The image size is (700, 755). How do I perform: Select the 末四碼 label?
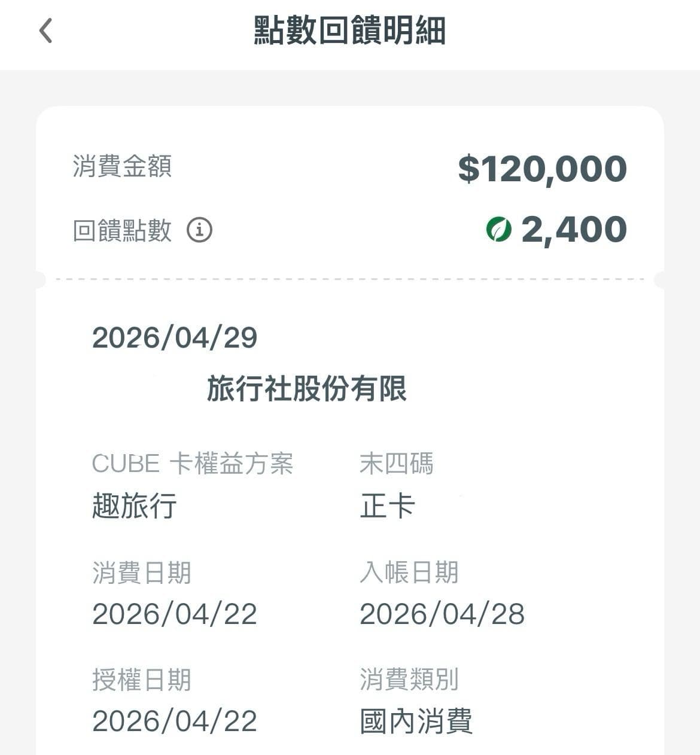(397, 464)
